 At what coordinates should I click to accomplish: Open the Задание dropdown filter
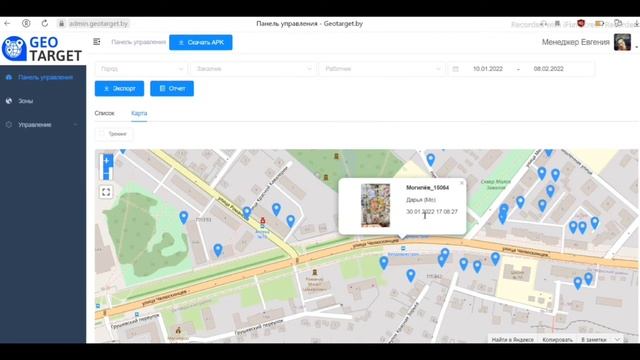tap(253, 69)
